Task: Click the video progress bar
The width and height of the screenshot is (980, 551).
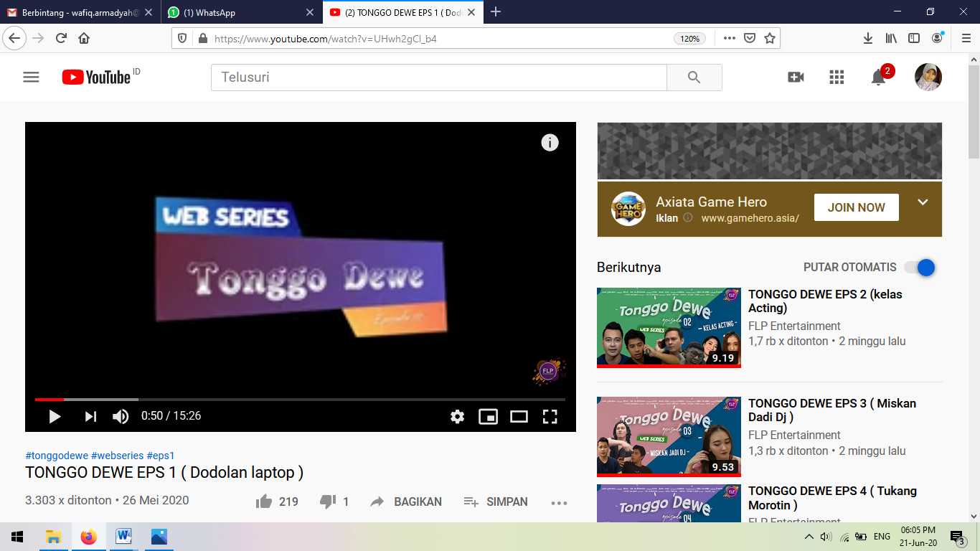Action: [300, 399]
